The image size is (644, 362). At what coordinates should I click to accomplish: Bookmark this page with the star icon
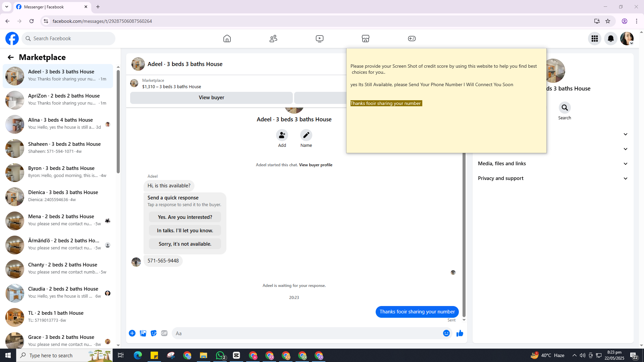click(608, 21)
